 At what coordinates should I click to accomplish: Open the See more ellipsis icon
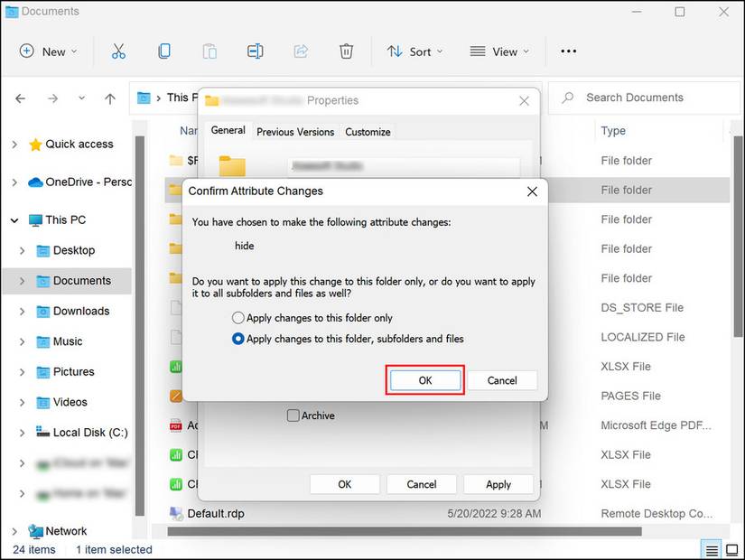click(568, 51)
